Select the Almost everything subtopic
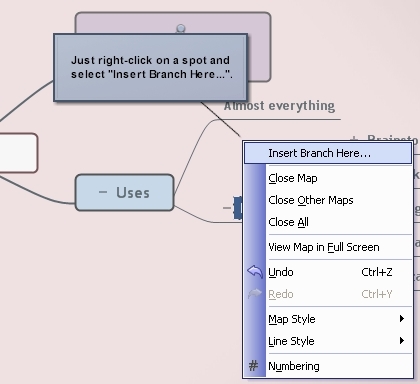The image size is (420, 384). (279, 106)
